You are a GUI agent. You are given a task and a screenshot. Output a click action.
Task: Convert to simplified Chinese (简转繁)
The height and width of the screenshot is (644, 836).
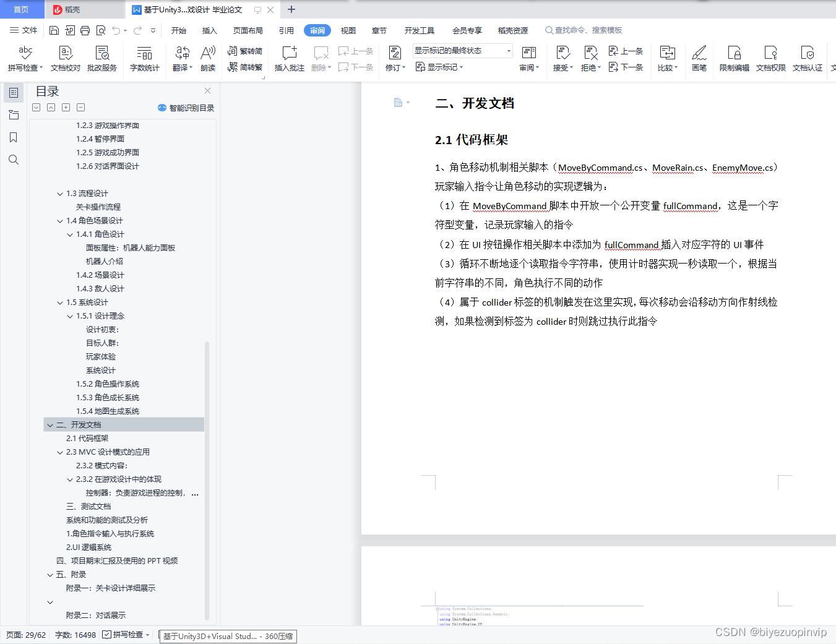click(245, 67)
